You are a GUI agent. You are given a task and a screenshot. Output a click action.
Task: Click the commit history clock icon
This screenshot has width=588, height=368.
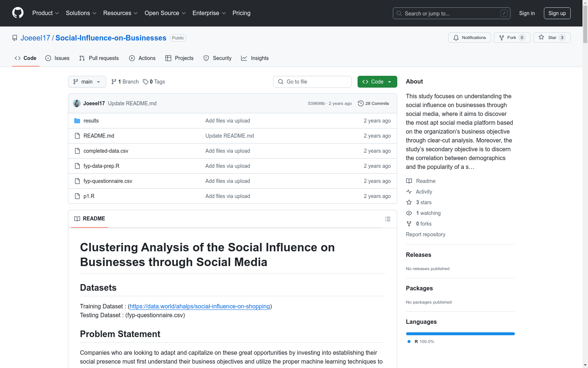361,103
